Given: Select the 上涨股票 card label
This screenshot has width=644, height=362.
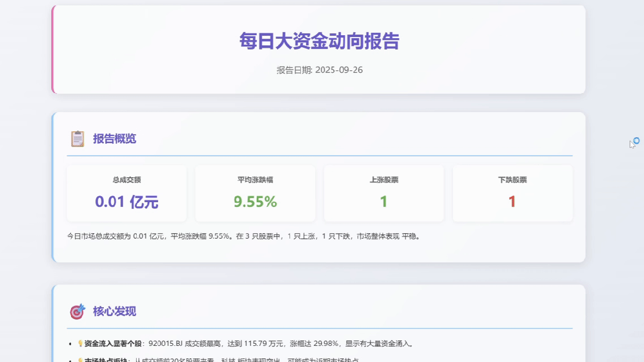Looking at the screenshot, I should click(x=383, y=179).
